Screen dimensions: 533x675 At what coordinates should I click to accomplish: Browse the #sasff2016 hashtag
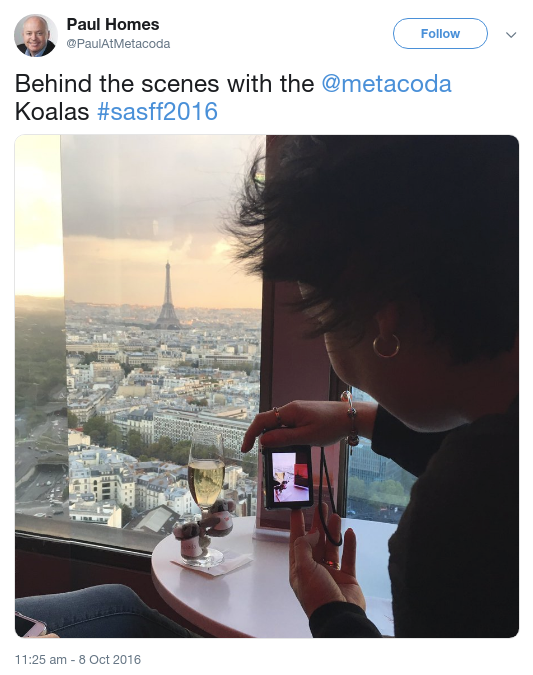point(157,111)
